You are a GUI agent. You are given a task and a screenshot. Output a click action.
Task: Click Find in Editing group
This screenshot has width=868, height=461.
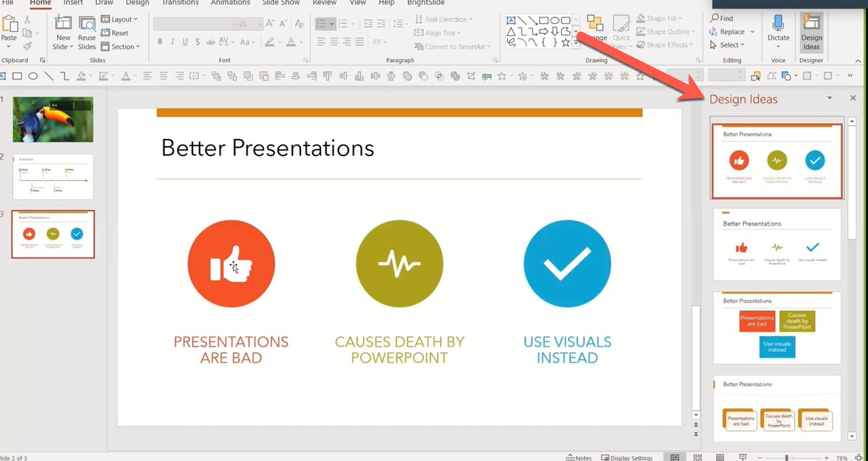coord(721,19)
